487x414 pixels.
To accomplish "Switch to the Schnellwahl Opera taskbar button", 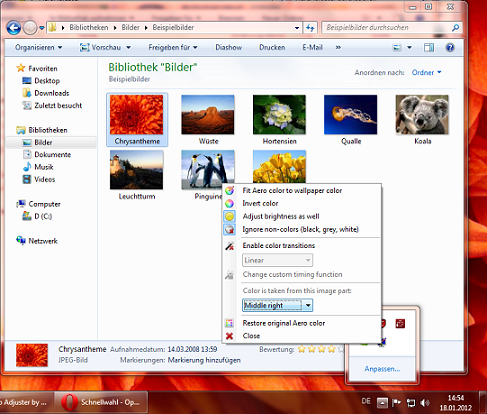I will tap(101, 402).
